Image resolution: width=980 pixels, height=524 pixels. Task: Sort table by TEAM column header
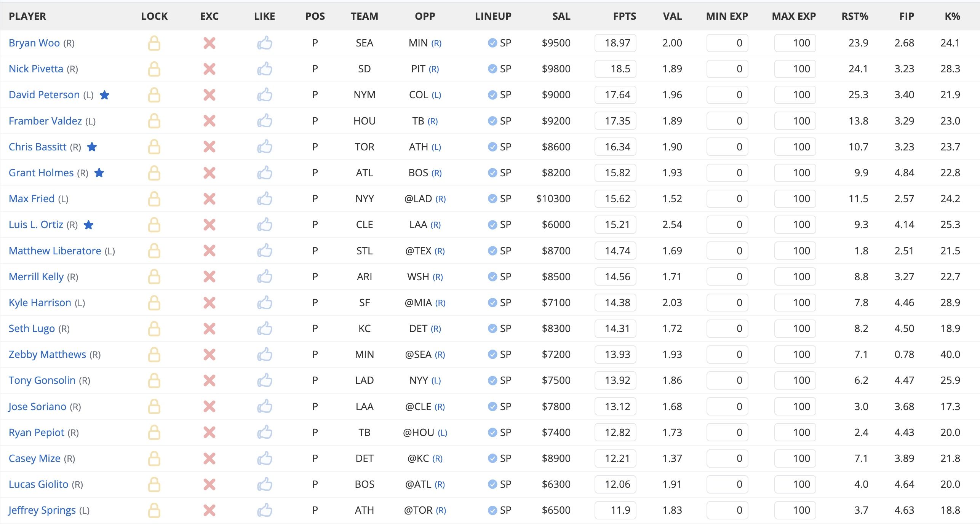click(365, 16)
